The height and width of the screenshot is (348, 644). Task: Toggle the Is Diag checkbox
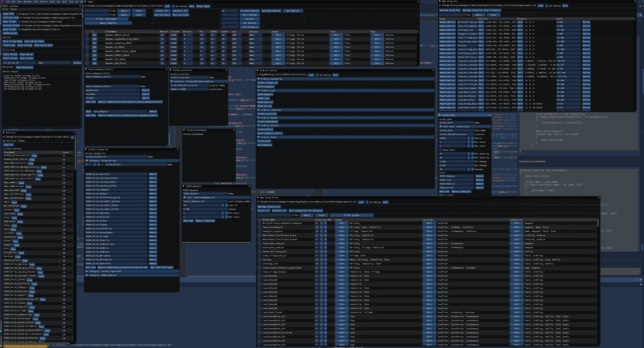pos(4,50)
